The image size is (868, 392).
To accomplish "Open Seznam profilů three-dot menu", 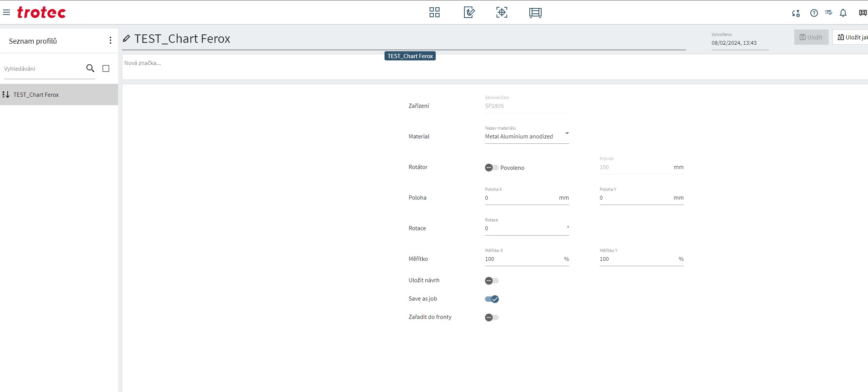I will point(110,41).
